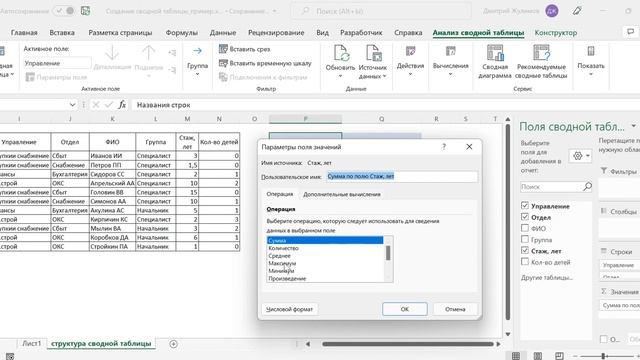Open the Главная tab

pos(24,33)
